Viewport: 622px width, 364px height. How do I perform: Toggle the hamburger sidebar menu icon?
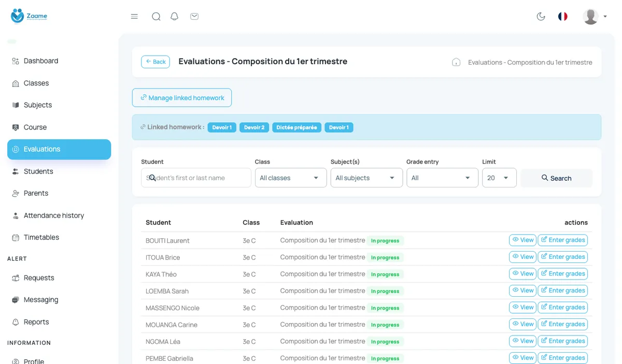(134, 17)
